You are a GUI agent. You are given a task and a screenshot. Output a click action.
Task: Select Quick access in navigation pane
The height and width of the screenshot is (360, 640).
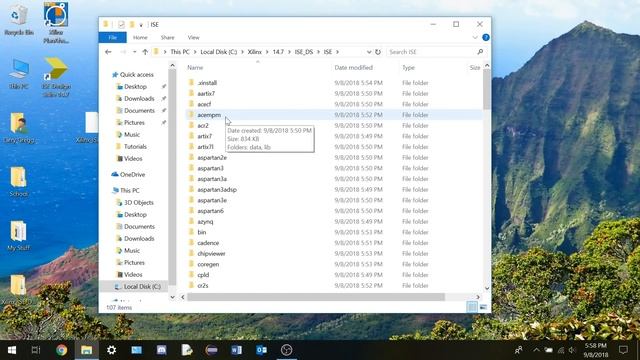tap(136, 75)
